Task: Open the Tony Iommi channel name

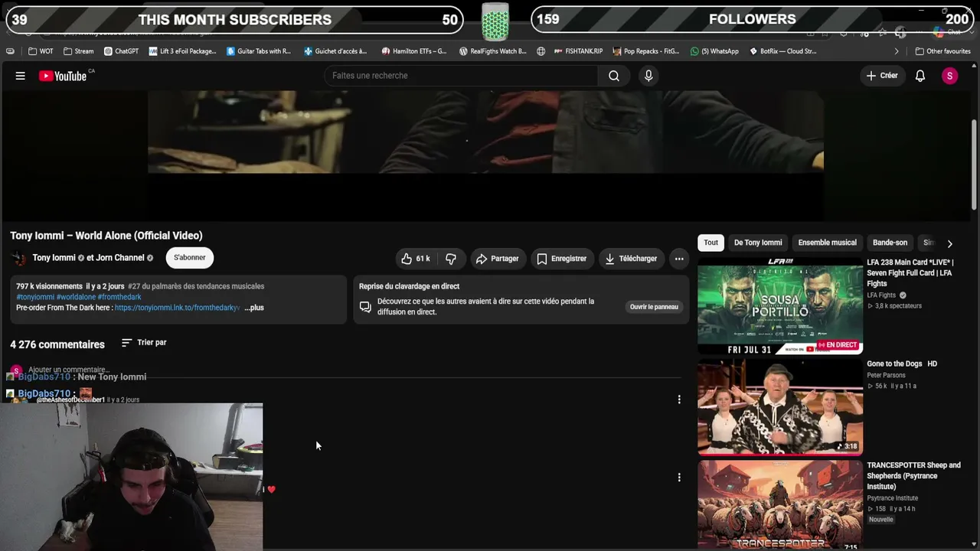Action: [x=54, y=258]
